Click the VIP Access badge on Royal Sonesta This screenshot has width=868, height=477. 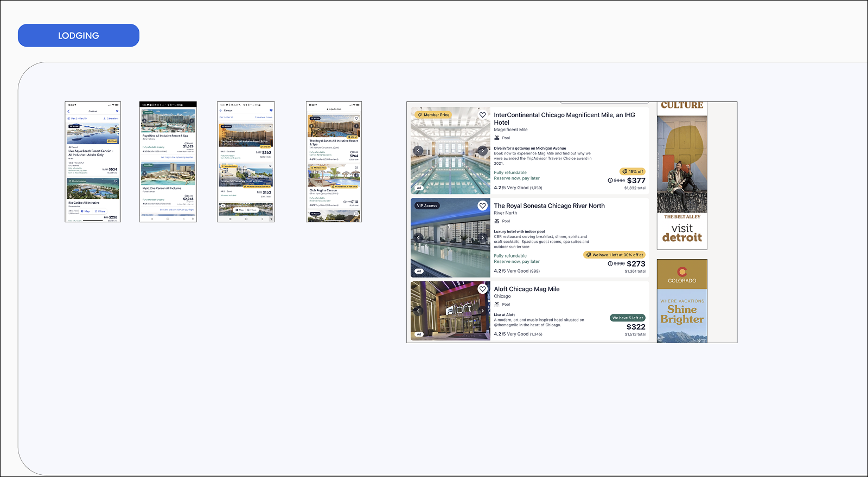click(x=427, y=205)
